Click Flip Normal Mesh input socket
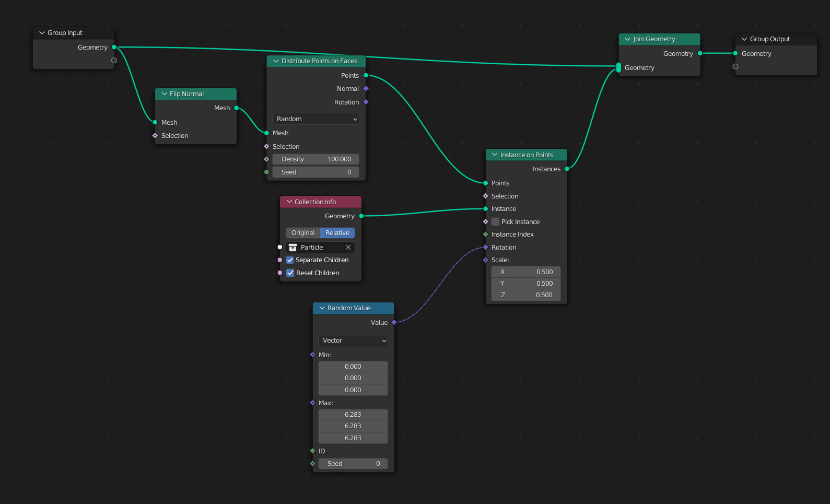This screenshot has height=504, width=830. 155,122
